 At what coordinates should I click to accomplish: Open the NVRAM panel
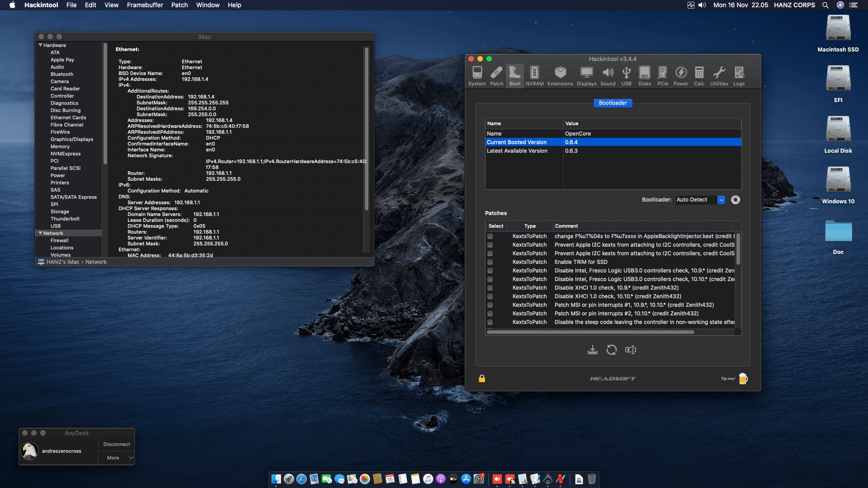pyautogui.click(x=534, y=75)
